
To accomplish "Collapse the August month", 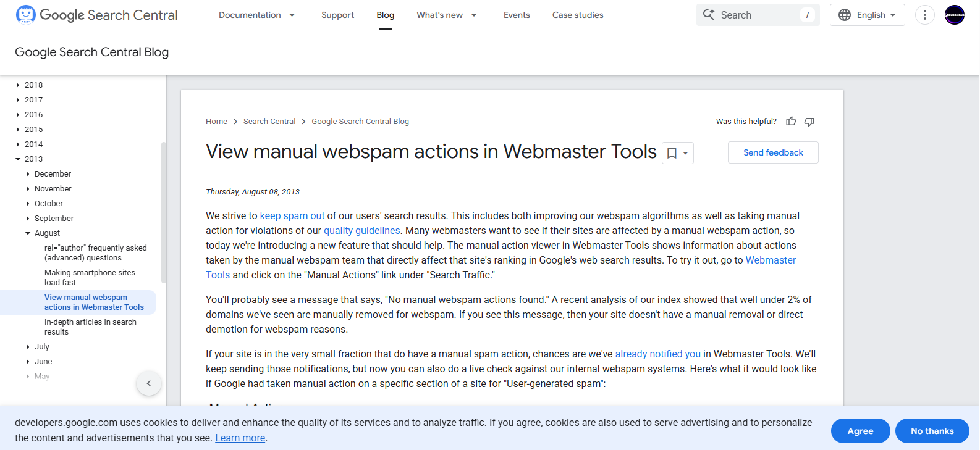I will click(28, 233).
